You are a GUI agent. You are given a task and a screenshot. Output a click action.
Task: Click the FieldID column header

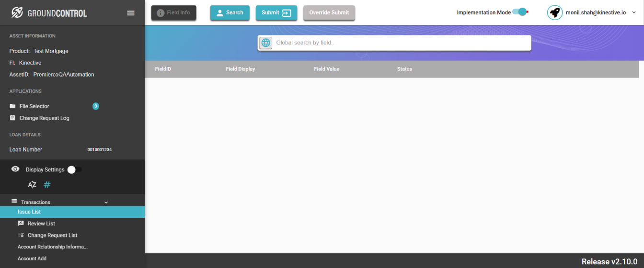tap(163, 69)
